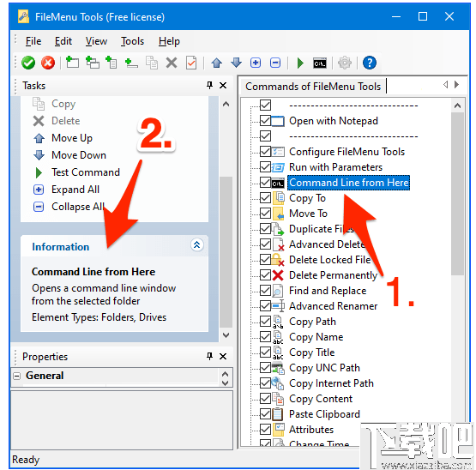Screen dimensions: 476x470
Task: Open the File menu
Action: (33, 41)
